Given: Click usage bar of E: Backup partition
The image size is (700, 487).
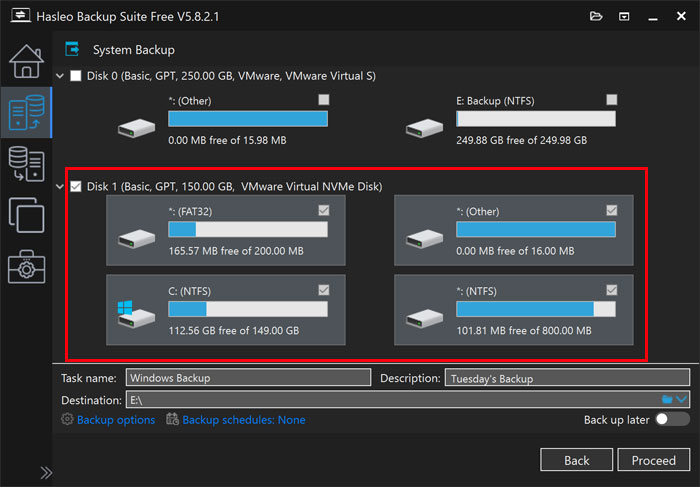Looking at the screenshot, I should [x=536, y=119].
